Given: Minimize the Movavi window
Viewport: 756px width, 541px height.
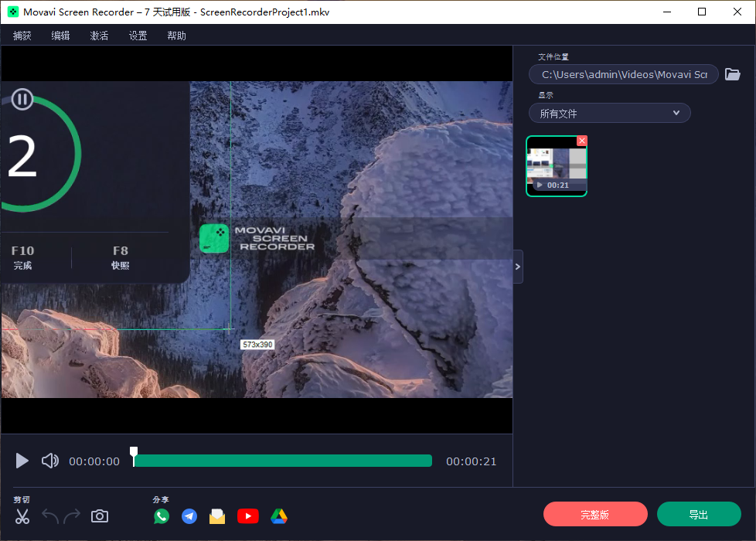Looking at the screenshot, I should [x=667, y=12].
